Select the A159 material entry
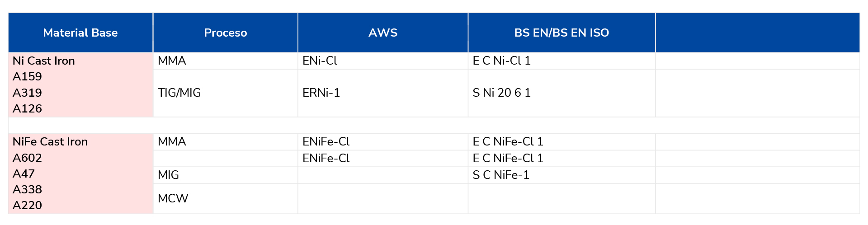This screenshot has height=225, width=868. [x=27, y=77]
